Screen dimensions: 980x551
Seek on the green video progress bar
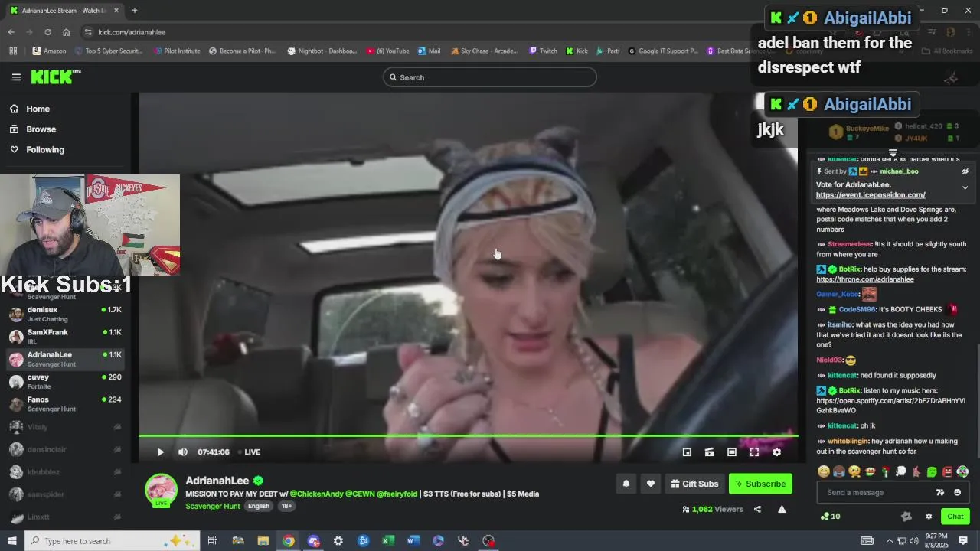click(468, 436)
